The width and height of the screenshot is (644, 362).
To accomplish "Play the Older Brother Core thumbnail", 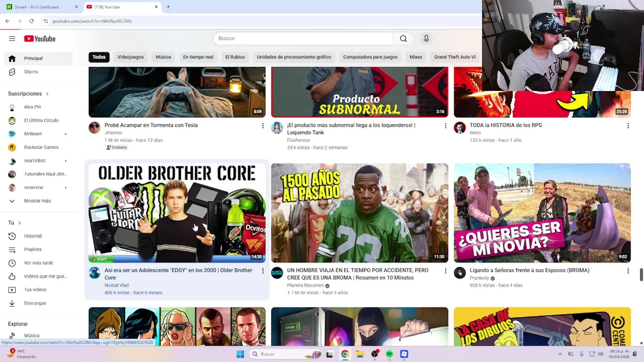I will coord(177,213).
